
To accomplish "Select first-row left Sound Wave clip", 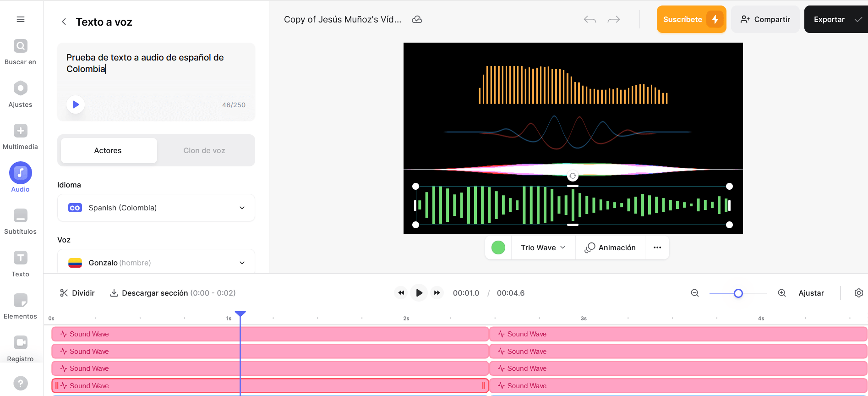I will [270, 334].
